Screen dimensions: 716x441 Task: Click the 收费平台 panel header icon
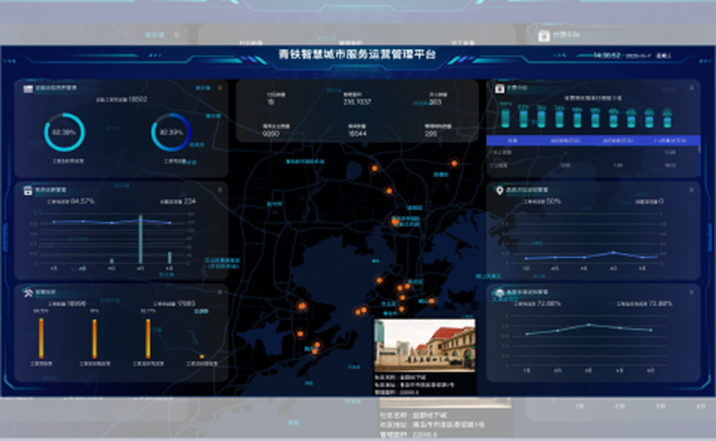(x=499, y=88)
